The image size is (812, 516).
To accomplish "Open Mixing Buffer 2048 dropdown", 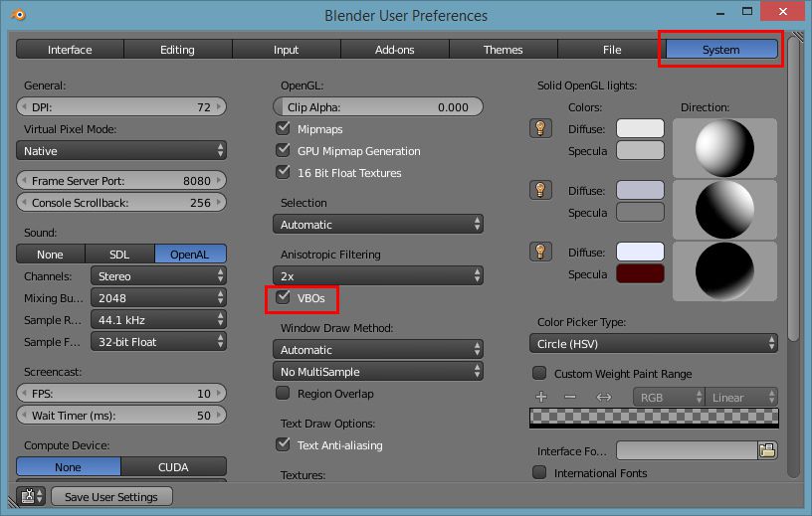I will [x=158, y=297].
